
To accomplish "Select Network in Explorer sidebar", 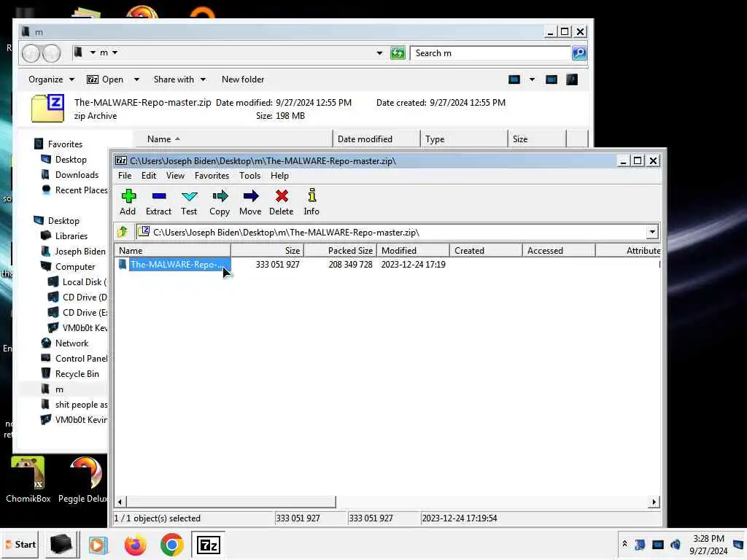I will pyautogui.click(x=65, y=343).
